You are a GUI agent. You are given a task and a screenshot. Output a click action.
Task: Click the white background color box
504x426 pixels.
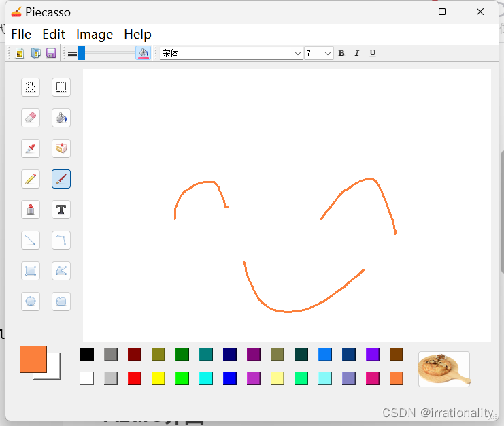click(x=54, y=374)
